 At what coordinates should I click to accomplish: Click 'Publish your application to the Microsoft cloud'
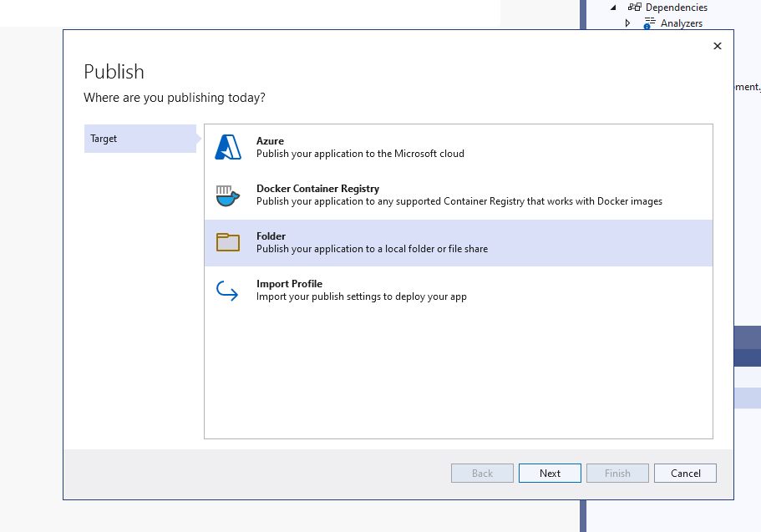click(360, 154)
